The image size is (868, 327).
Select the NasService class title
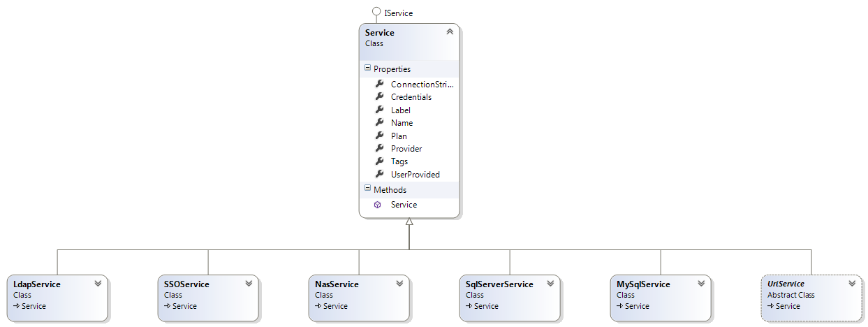(337, 284)
